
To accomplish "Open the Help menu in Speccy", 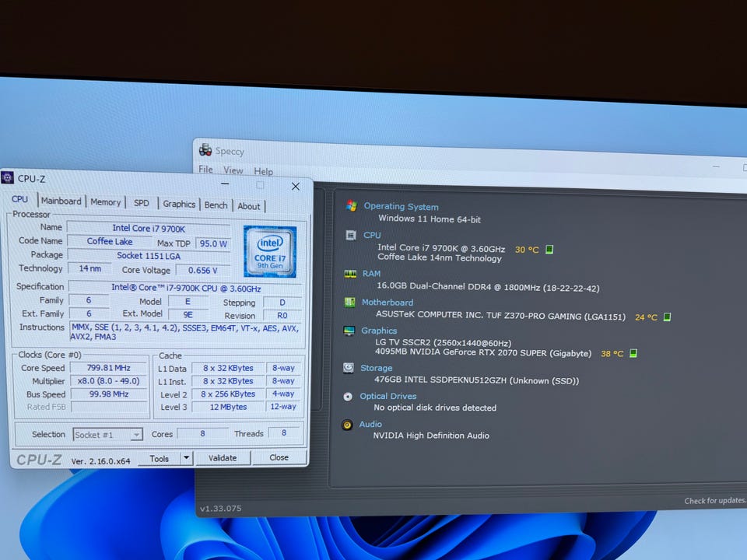I will point(263,171).
